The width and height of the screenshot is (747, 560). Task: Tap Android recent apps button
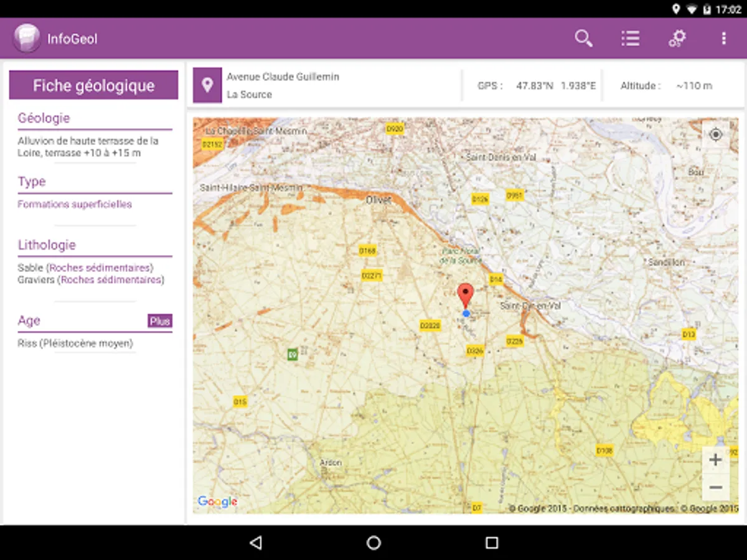(x=492, y=543)
